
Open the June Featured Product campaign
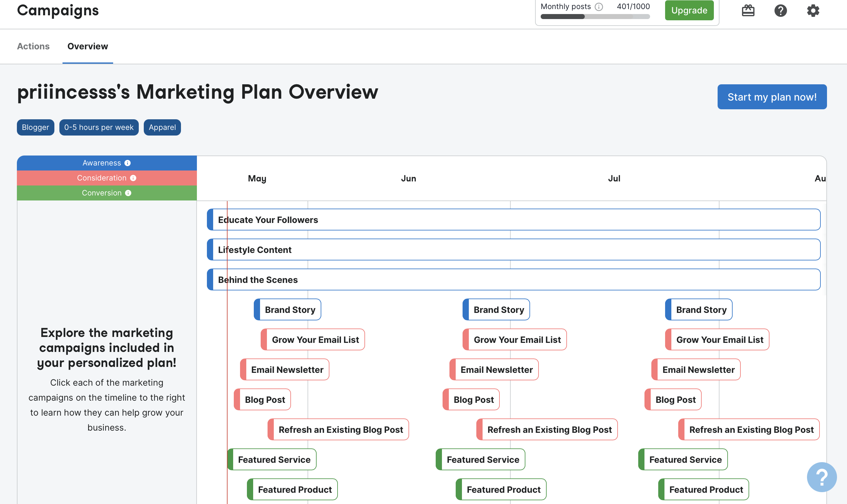click(x=501, y=489)
